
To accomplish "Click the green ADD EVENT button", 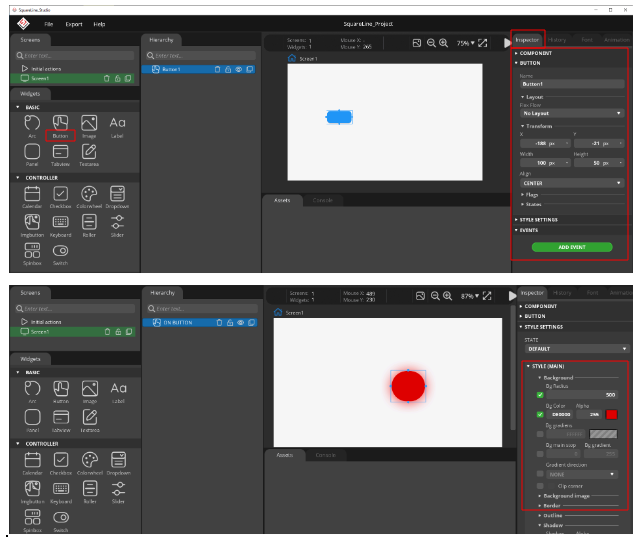I will pyautogui.click(x=572, y=246).
